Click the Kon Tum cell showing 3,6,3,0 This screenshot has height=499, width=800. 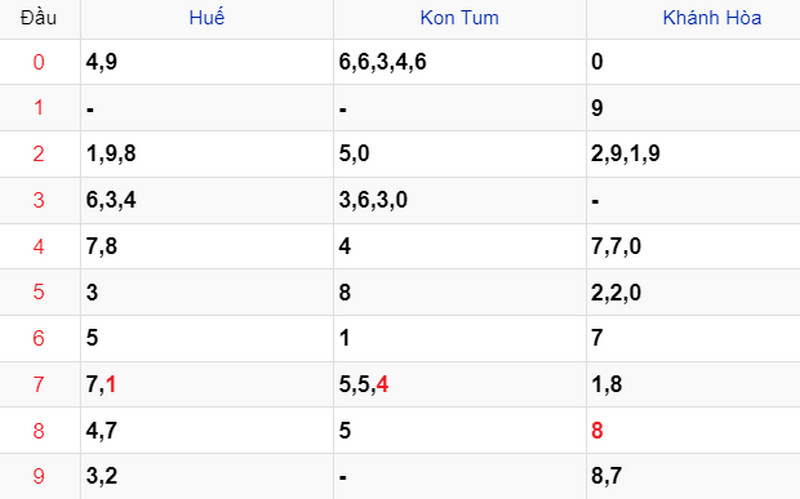(x=372, y=200)
